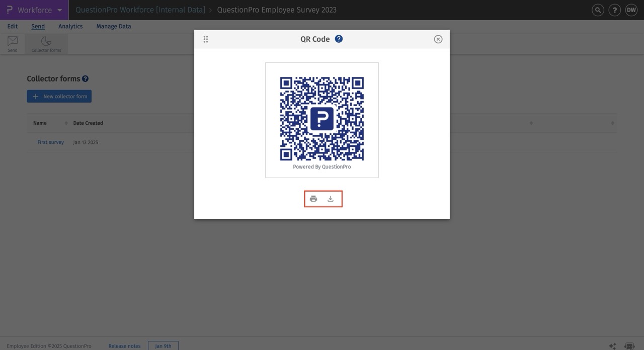Create a new collector form
This screenshot has height=350, width=644.
(59, 96)
